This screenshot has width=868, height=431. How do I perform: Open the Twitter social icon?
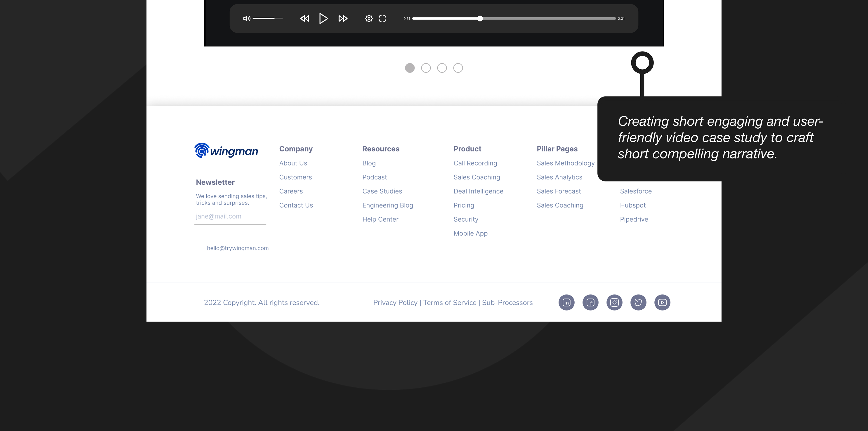pyautogui.click(x=638, y=303)
